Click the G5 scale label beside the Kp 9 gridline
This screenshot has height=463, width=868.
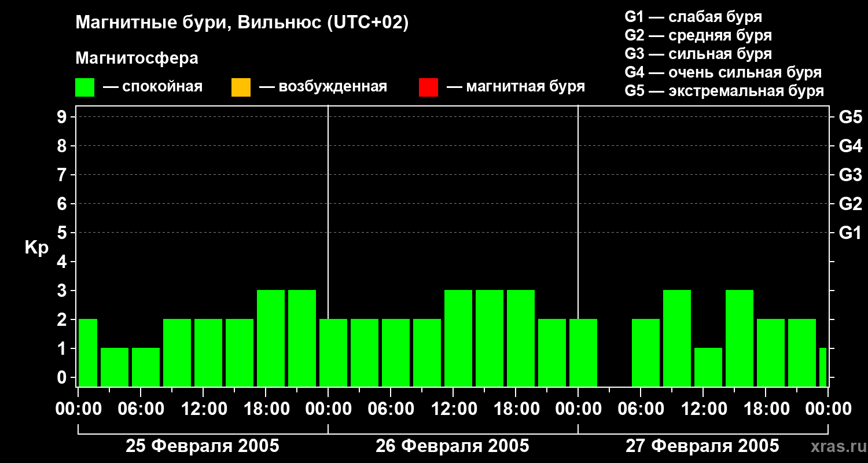tap(850, 117)
